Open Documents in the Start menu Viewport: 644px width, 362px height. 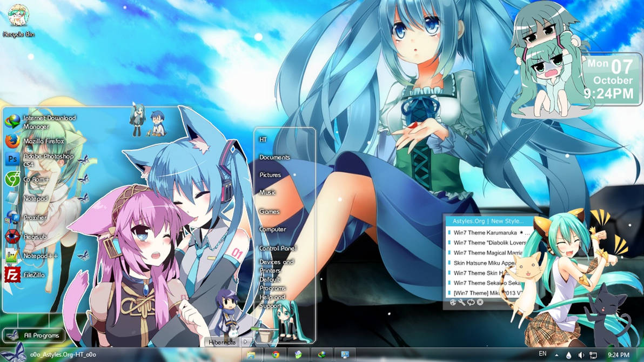coord(274,157)
